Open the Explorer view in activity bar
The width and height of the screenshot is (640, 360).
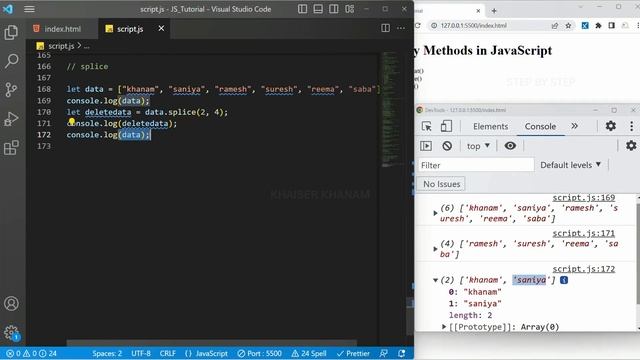point(11,32)
